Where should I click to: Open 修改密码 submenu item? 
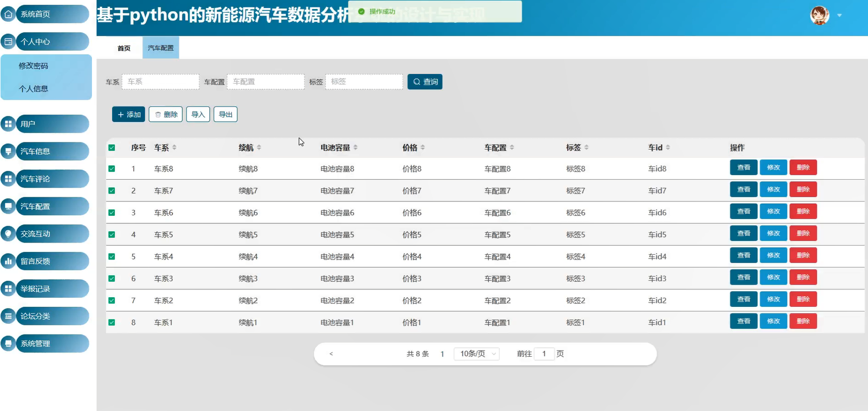(x=33, y=66)
